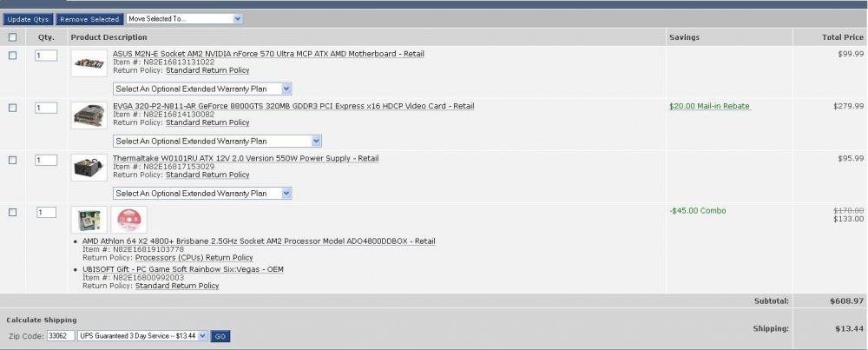Open EVGA video card product thumbnail
Screen dimensions: 868x350
click(x=89, y=116)
